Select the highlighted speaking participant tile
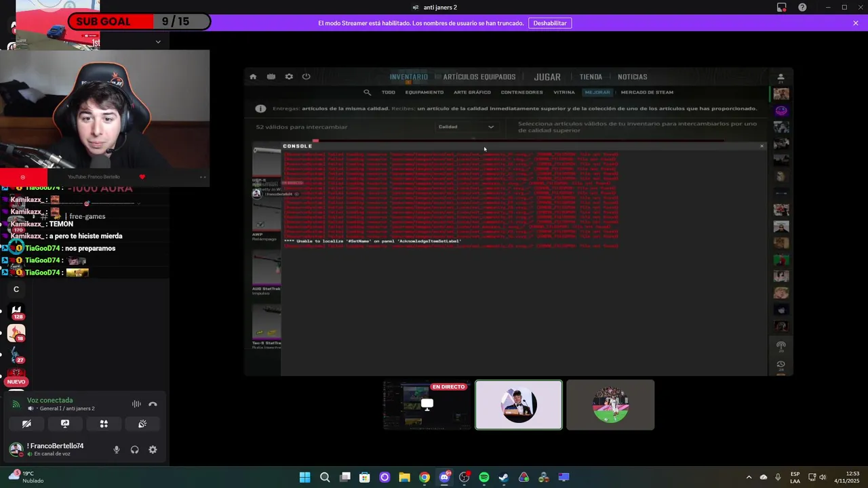The width and height of the screenshot is (868, 488). (519, 405)
